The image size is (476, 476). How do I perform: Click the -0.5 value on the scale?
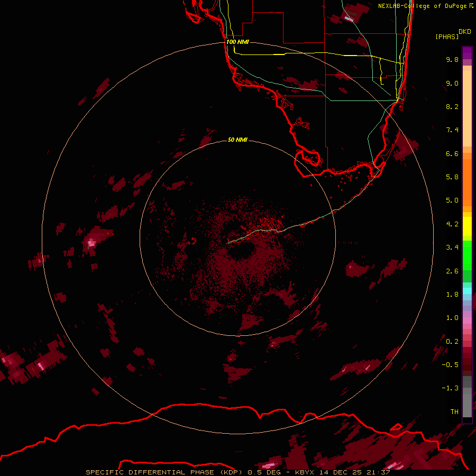450,365
